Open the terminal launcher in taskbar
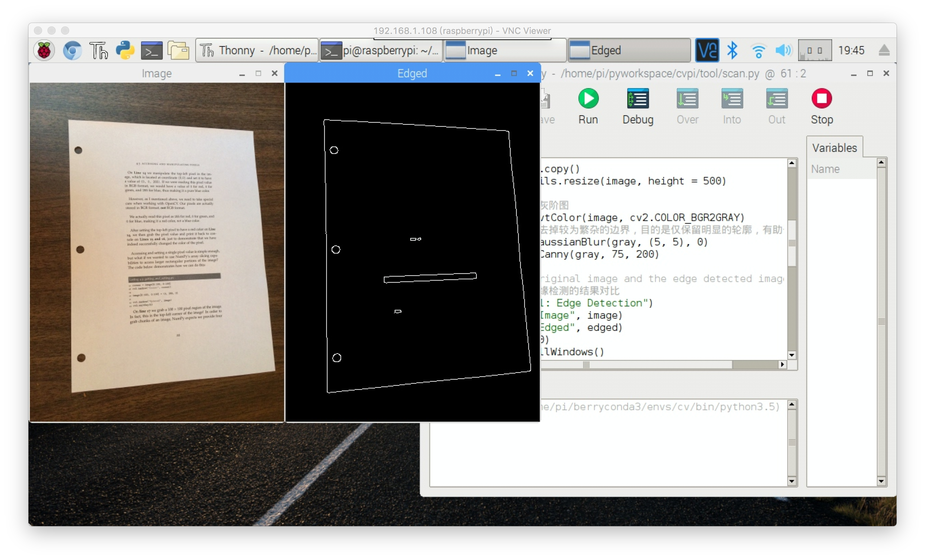Image resolution: width=925 pixels, height=560 pixels. click(151, 50)
